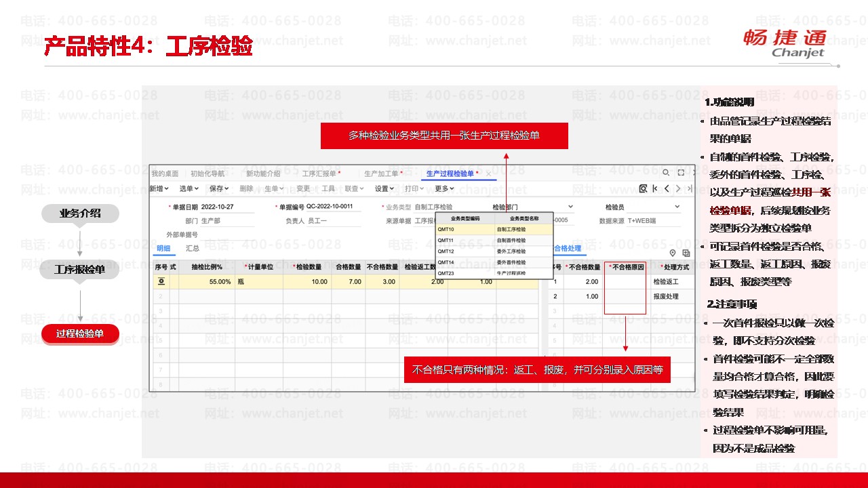868x488 pixels.
Task: Click the 业务介绍 step button
Action: (80, 213)
